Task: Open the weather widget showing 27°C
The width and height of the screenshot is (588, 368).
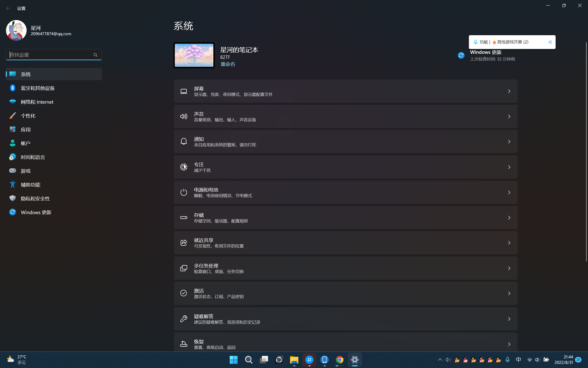Action: pos(17,359)
